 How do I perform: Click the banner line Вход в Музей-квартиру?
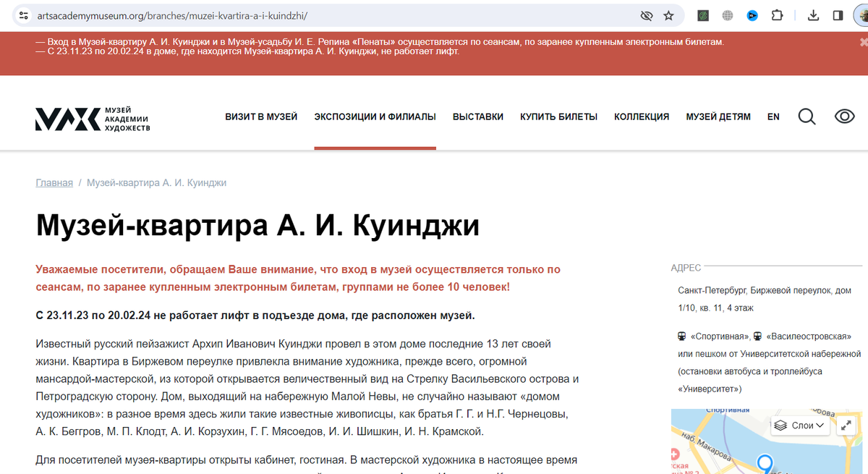(380, 42)
